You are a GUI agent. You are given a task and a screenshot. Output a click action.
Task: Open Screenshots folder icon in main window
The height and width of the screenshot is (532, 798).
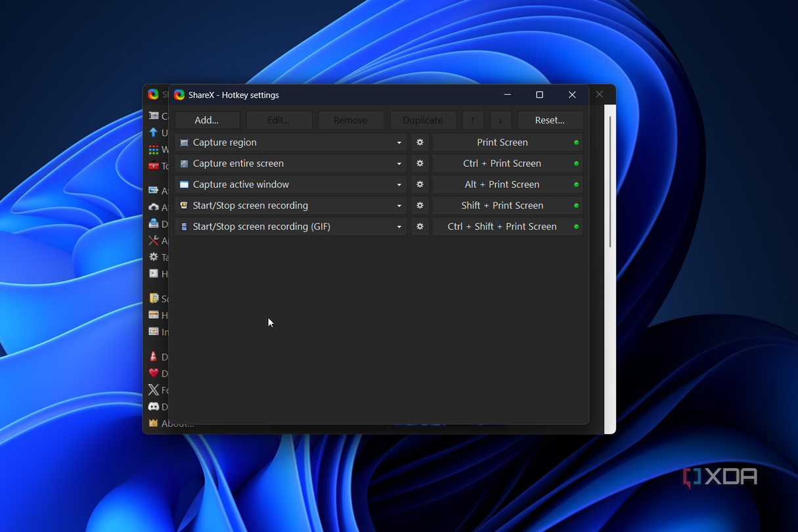(x=154, y=298)
